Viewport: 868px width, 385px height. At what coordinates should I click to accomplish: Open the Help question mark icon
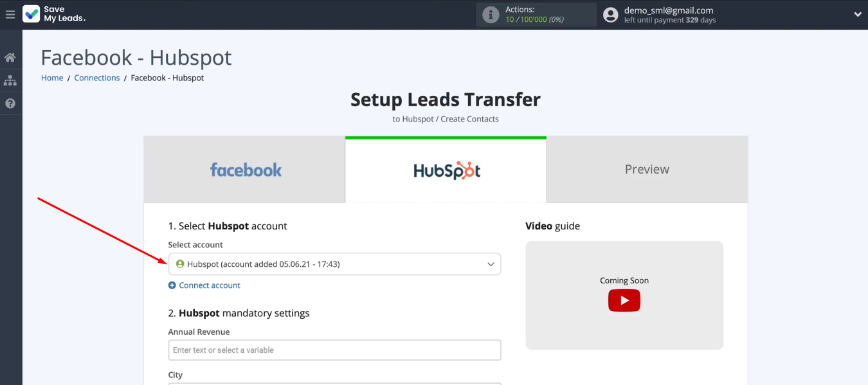click(10, 103)
